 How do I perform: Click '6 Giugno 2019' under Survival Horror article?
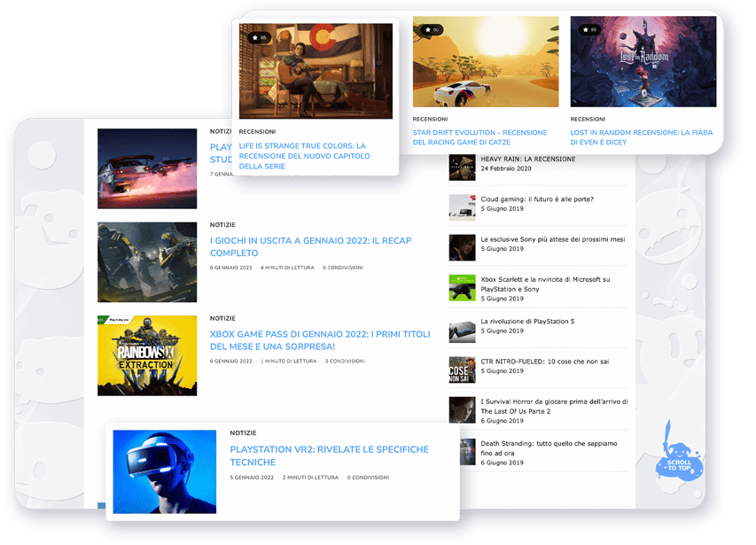coord(502,421)
